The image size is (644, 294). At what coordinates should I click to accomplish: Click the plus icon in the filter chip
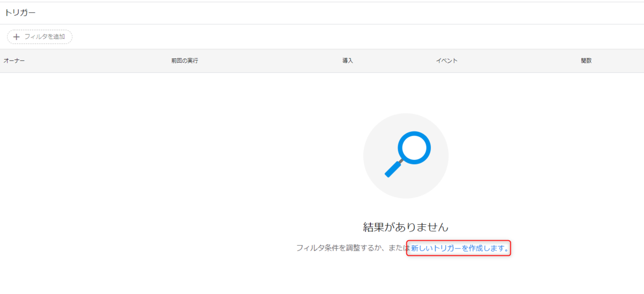tap(16, 37)
